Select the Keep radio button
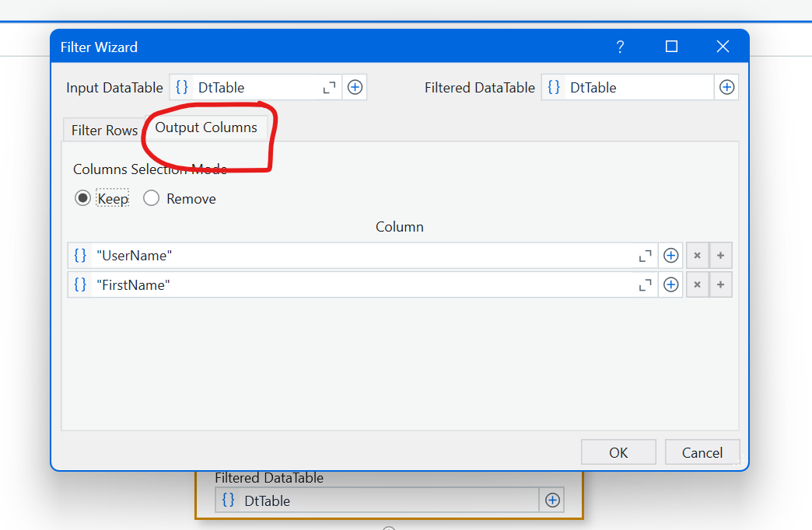Viewport: 812px width, 530px height. (x=83, y=198)
